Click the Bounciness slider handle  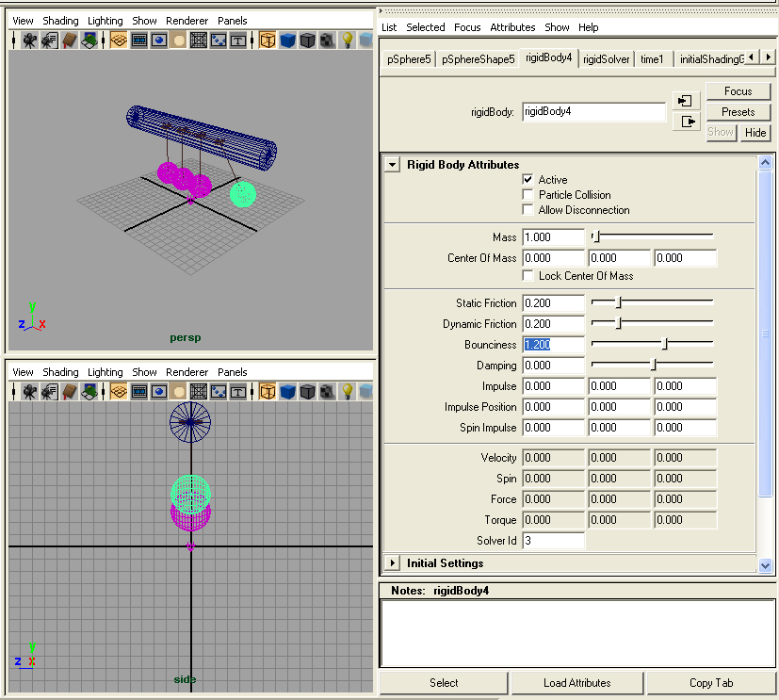coord(665,344)
